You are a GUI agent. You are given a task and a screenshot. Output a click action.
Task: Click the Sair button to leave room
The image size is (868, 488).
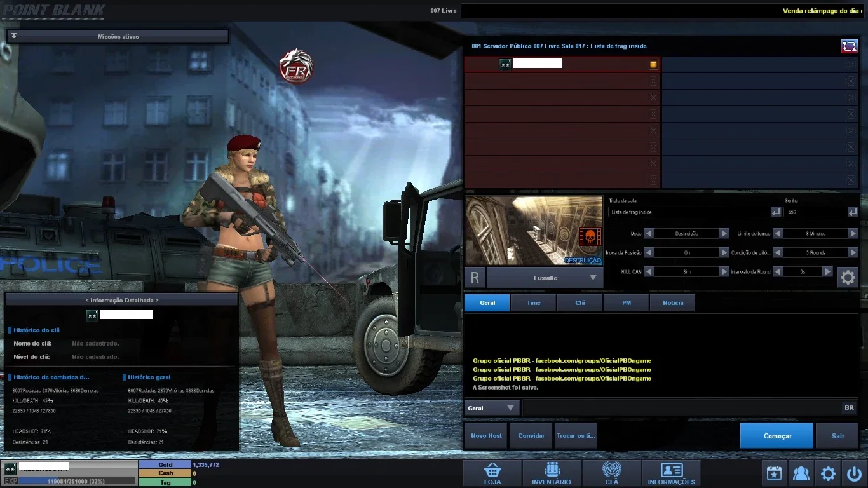[x=837, y=436]
